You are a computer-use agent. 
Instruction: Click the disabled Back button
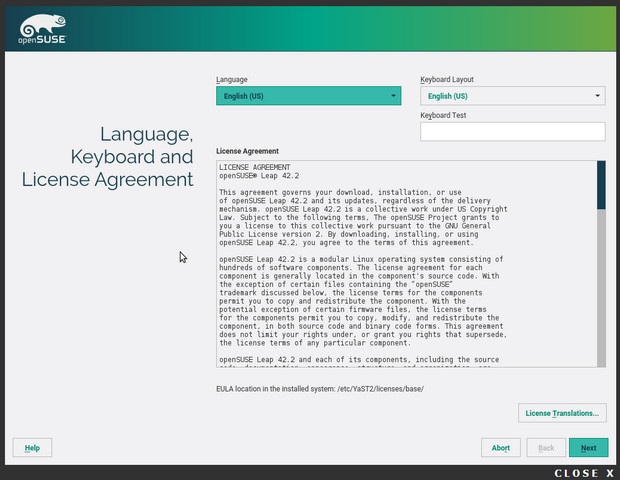click(546, 447)
